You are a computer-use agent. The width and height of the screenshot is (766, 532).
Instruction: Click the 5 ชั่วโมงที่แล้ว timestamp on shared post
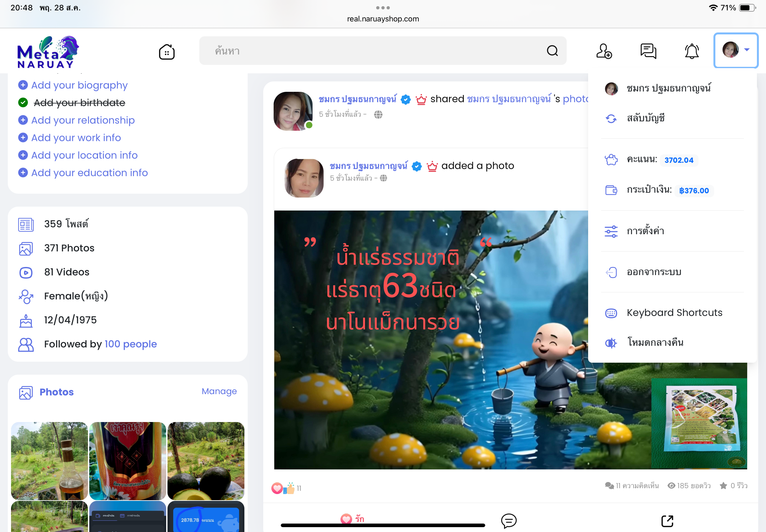pos(340,114)
